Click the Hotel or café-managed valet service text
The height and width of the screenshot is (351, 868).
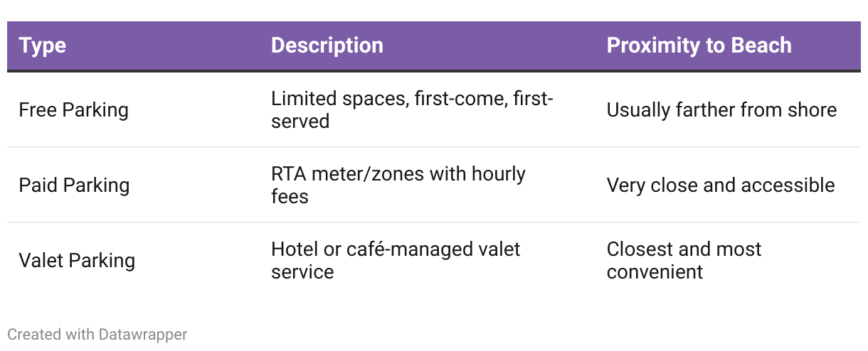[396, 260]
